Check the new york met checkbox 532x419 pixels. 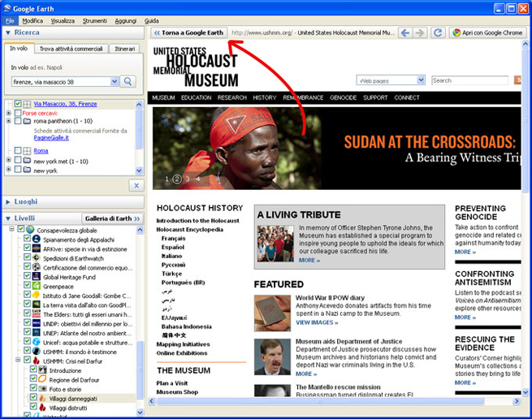click(x=18, y=161)
